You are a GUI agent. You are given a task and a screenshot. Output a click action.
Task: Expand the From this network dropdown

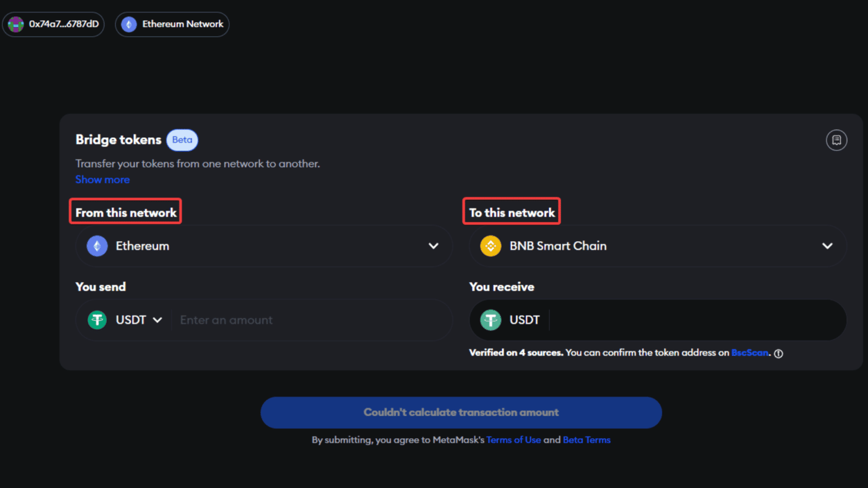(x=433, y=246)
